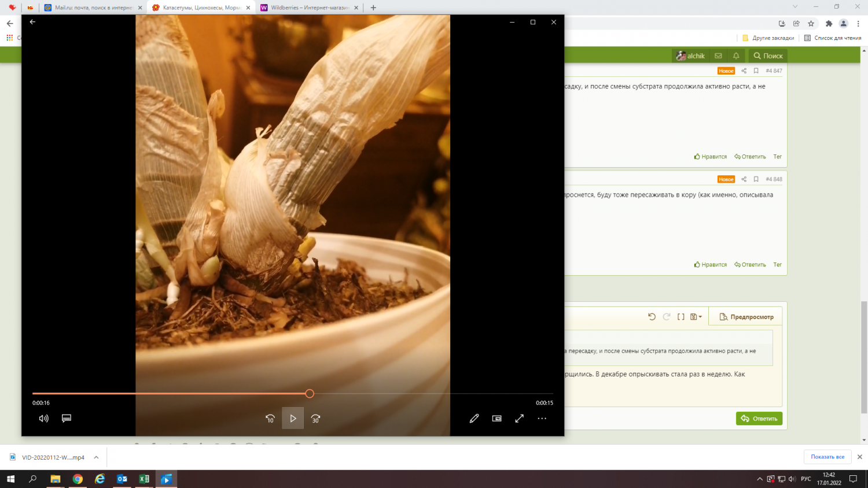The height and width of the screenshot is (488, 868).
Task: Click the video seek bar handle
Action: click(310, 394)
